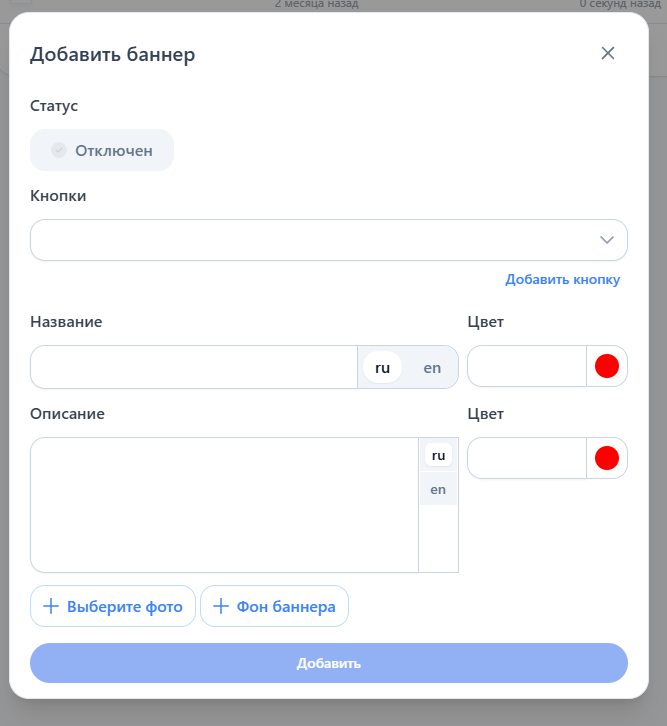
Task: Click the Описание color hex input
Action: pyautogui.click(x=526, y=458)
